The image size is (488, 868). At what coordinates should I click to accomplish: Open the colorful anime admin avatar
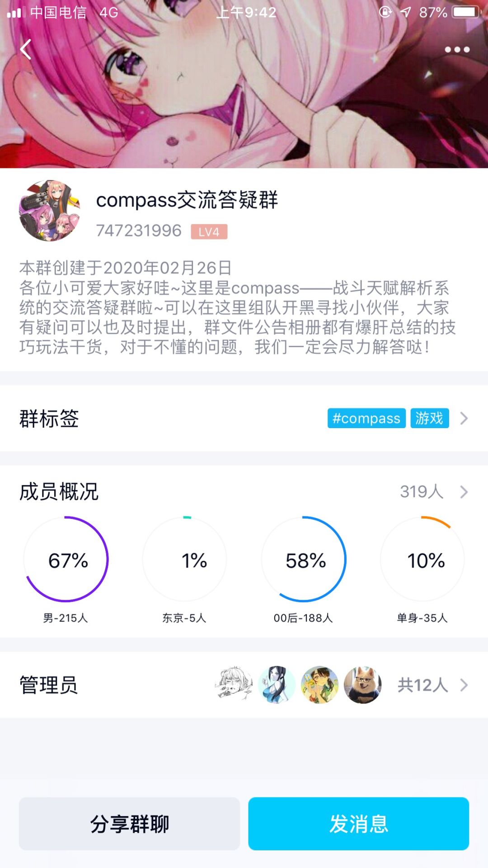click(319, 684)
